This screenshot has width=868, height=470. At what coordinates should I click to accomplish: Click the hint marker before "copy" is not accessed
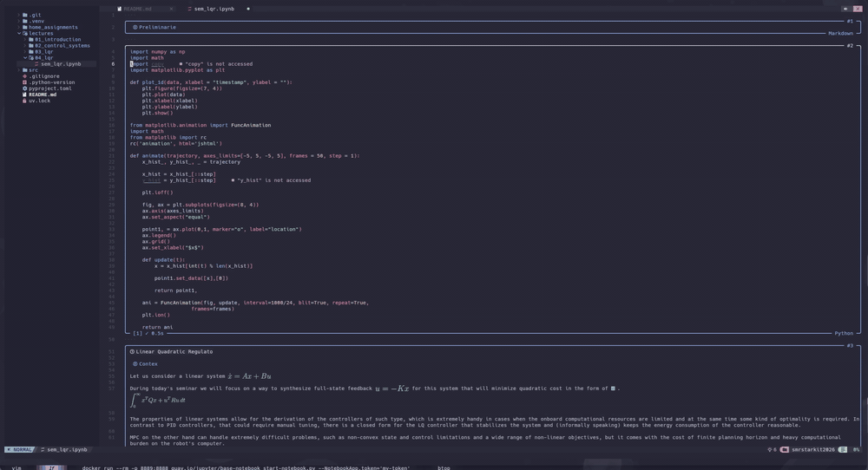pyautogui.click(x=181, y=64)
